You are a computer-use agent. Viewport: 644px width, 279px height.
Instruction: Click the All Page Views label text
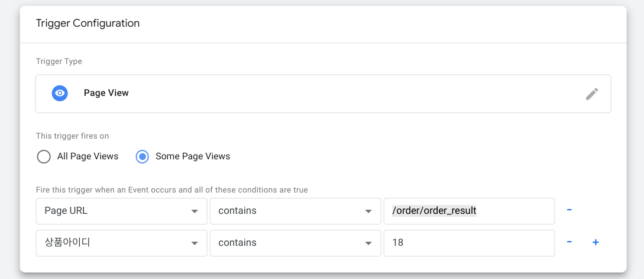click(88, 156)
